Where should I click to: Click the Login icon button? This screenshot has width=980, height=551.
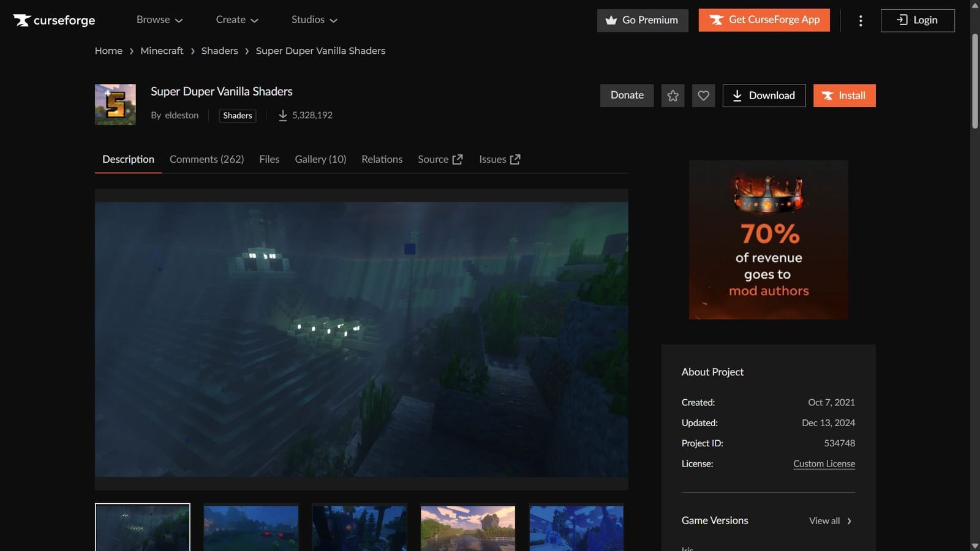[901, 20]
